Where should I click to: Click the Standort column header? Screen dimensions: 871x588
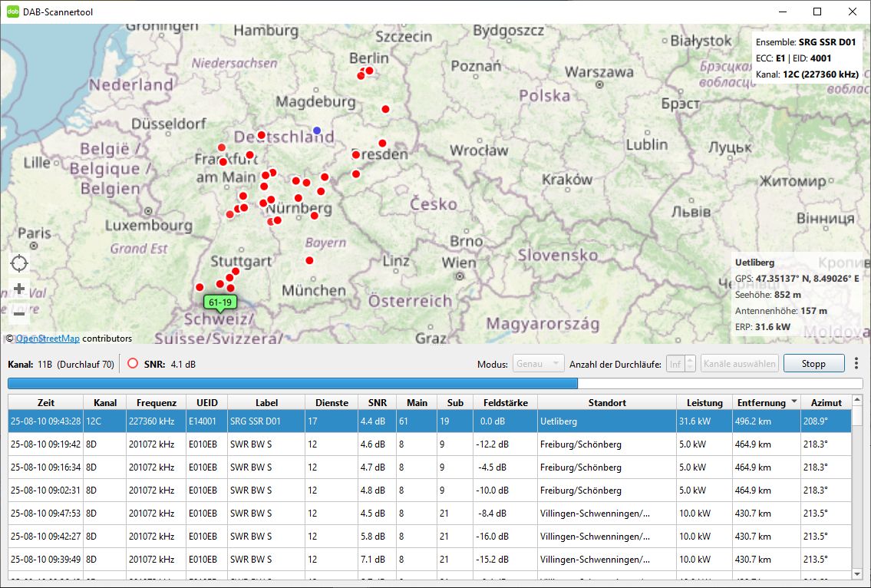(x=607, y=402)
